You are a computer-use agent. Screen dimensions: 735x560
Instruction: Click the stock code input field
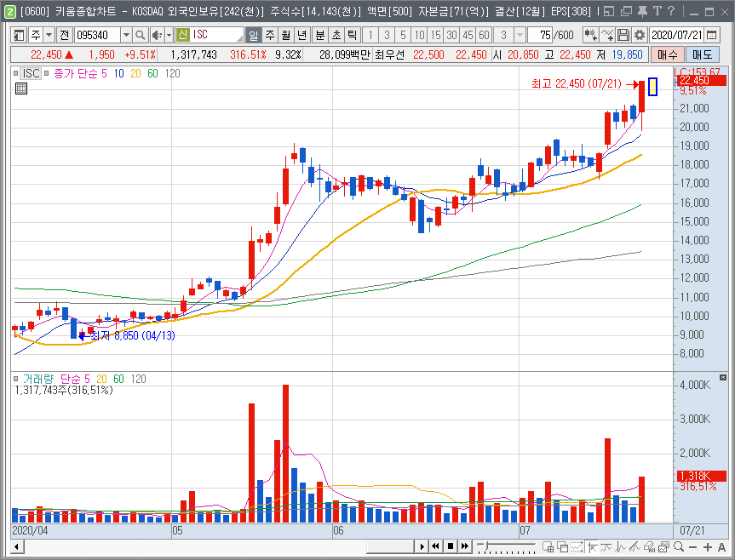click(97, 35)
